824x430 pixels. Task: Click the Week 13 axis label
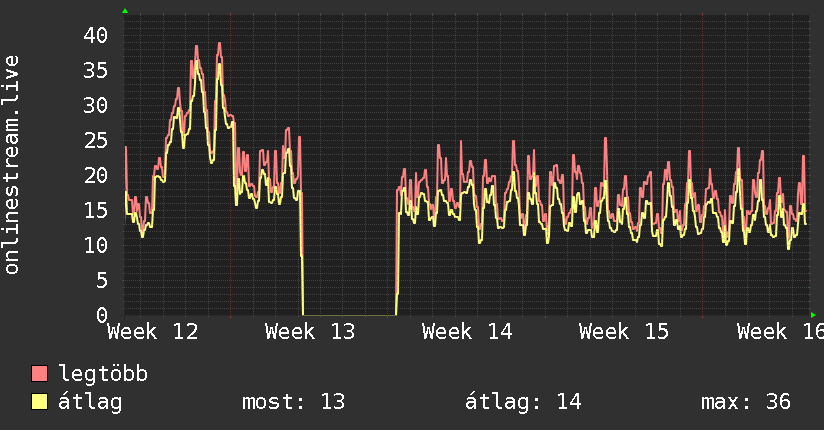tap(310, 332)
